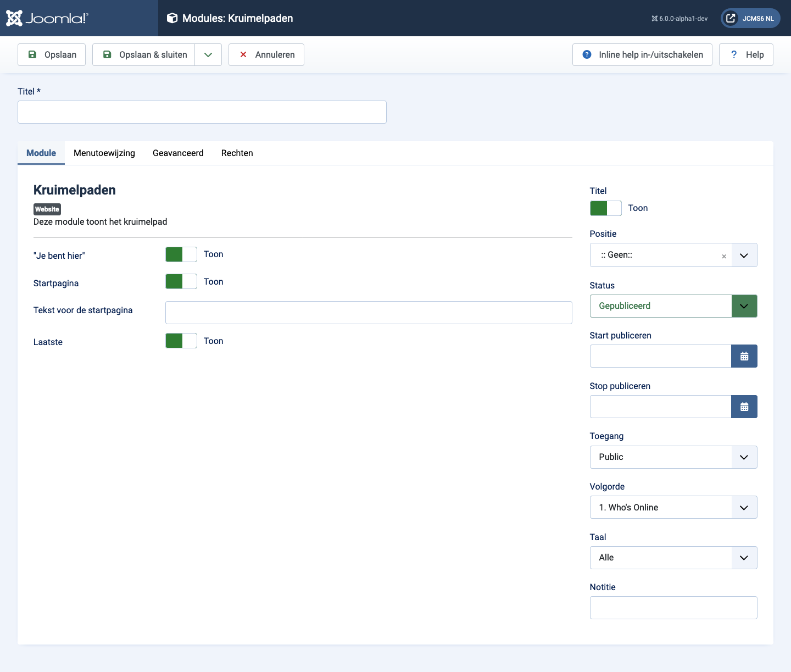The image size is (791, 672).
Task: Click the Opslaan & sluiten button
Action: click(143, 54)
